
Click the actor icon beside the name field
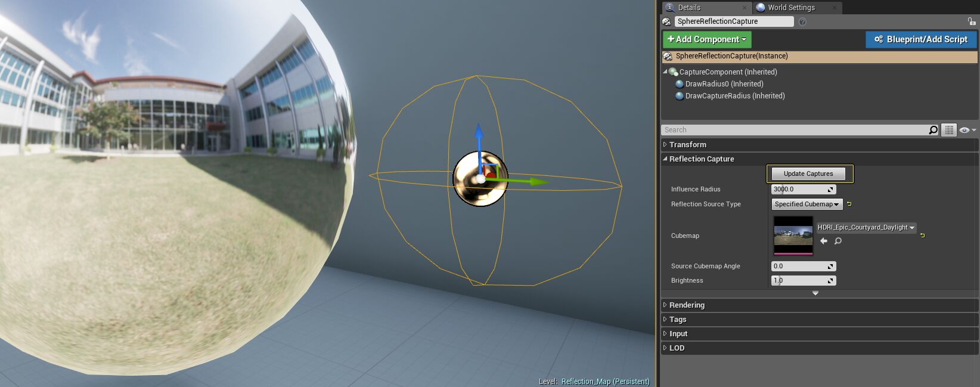(x=666, y=21)
